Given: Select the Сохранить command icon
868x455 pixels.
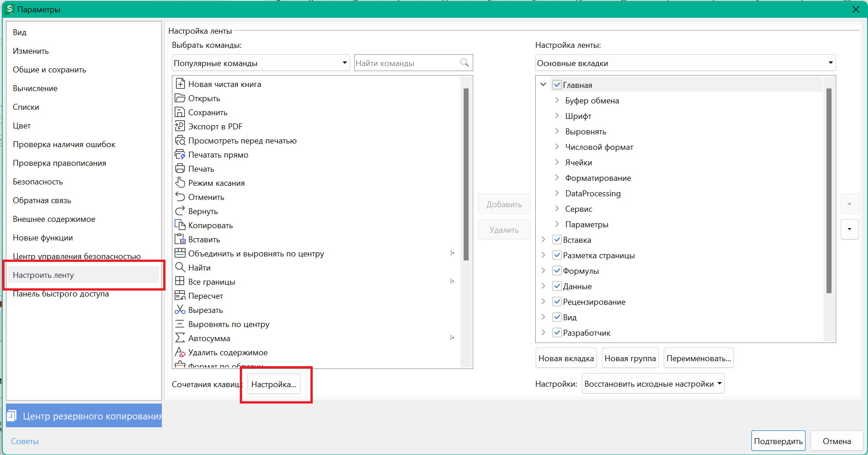Looking at the screenshot, I should (180, 112).
